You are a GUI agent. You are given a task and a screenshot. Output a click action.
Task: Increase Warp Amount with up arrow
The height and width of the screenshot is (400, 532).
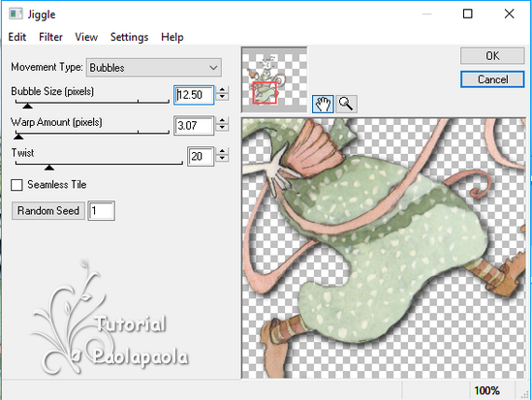222,121
